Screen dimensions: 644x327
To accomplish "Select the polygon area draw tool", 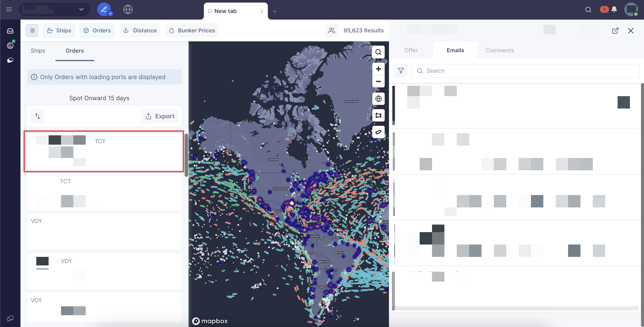I will tap(378, 115).
